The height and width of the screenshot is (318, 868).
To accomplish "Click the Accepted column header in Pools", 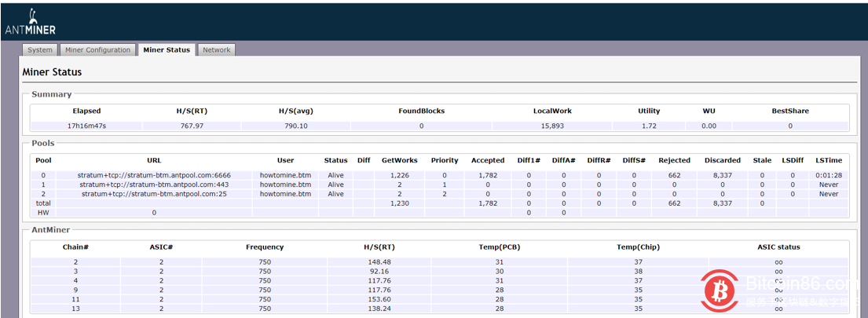I will [x=488, y=160].
